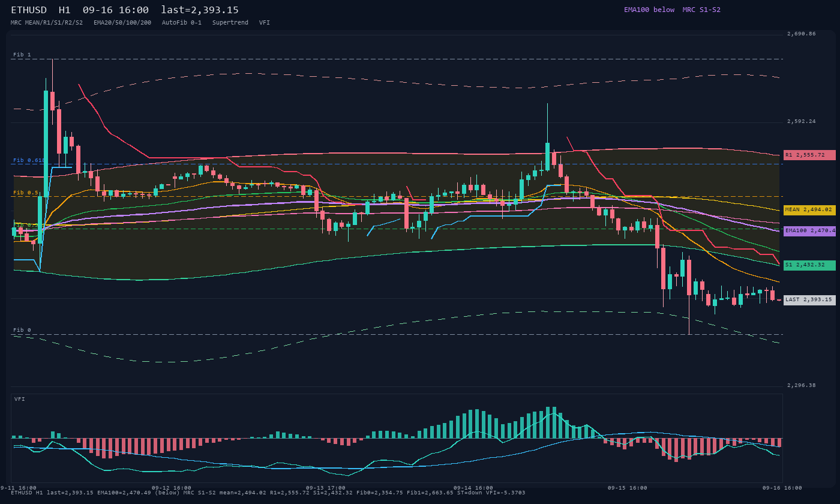
Task: Click the 09-16 16:00 label on the time axis
Action: (782, 488)
